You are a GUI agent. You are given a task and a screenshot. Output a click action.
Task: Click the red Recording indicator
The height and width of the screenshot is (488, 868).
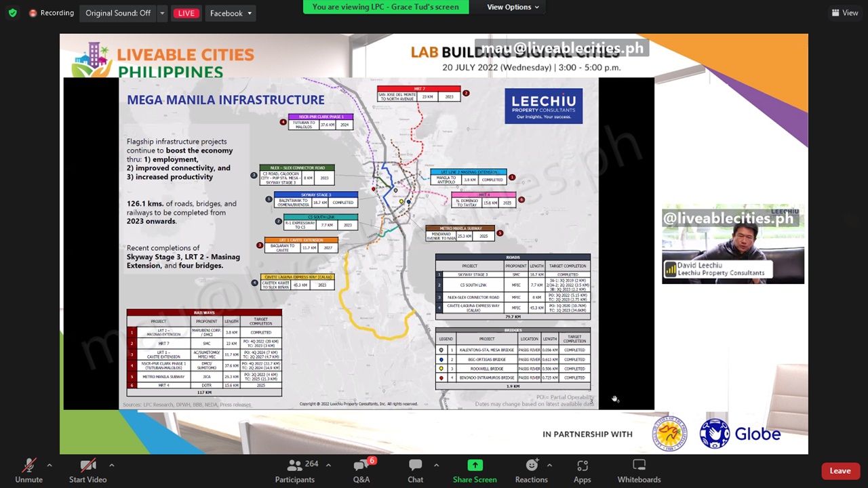tap(52, 13)
